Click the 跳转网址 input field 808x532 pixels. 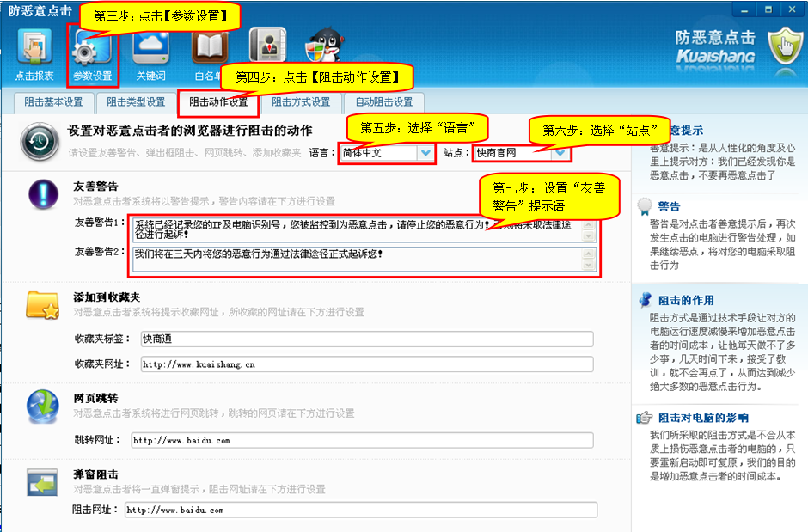[361, 440]
